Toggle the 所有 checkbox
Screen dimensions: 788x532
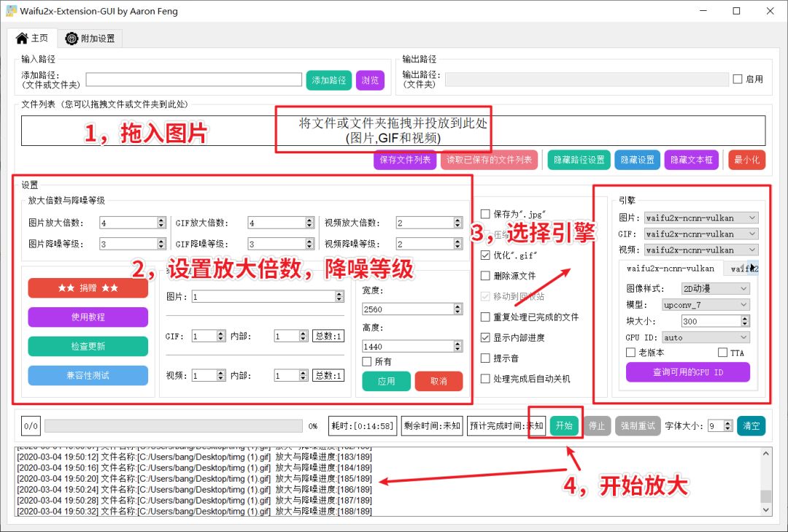[x=367, y=361]
